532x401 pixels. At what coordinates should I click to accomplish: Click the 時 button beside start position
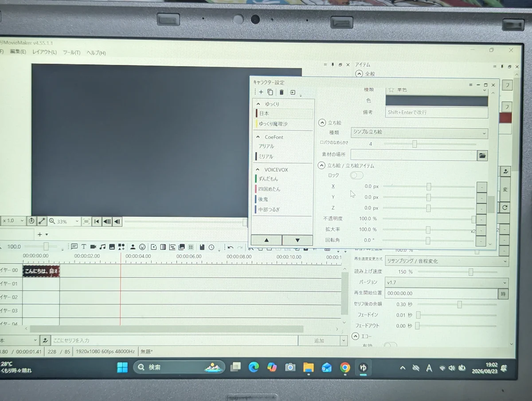tap(503, 294)
